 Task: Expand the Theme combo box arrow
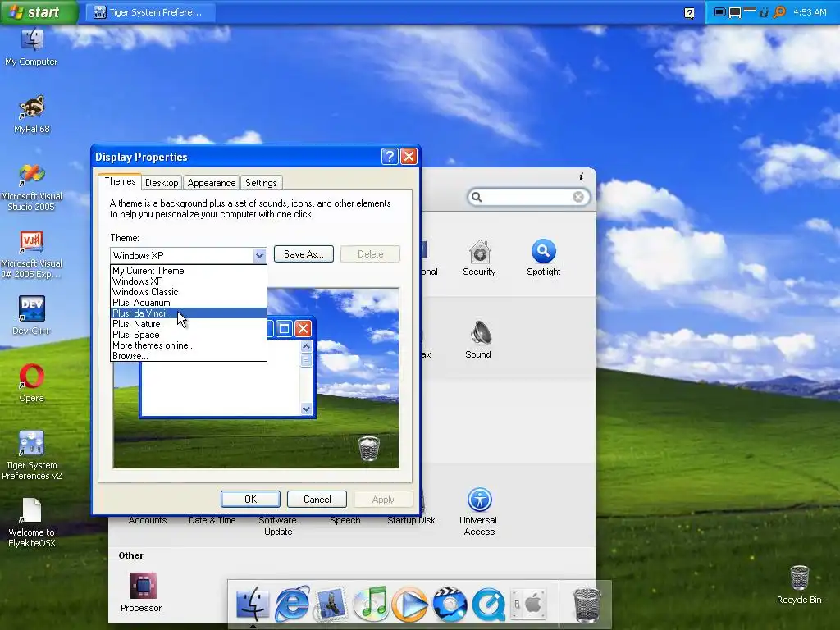(260, 256)
